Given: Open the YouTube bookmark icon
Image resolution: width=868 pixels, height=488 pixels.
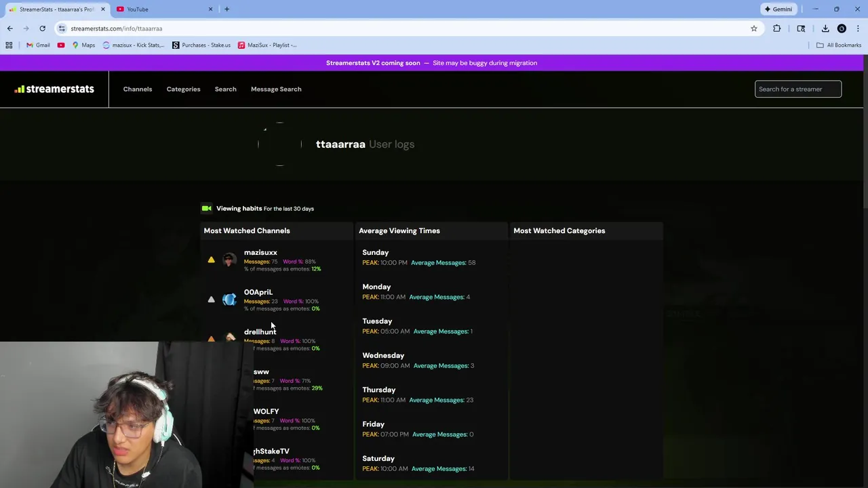Looking at the screenshot, I should click(x=61, y=45).
